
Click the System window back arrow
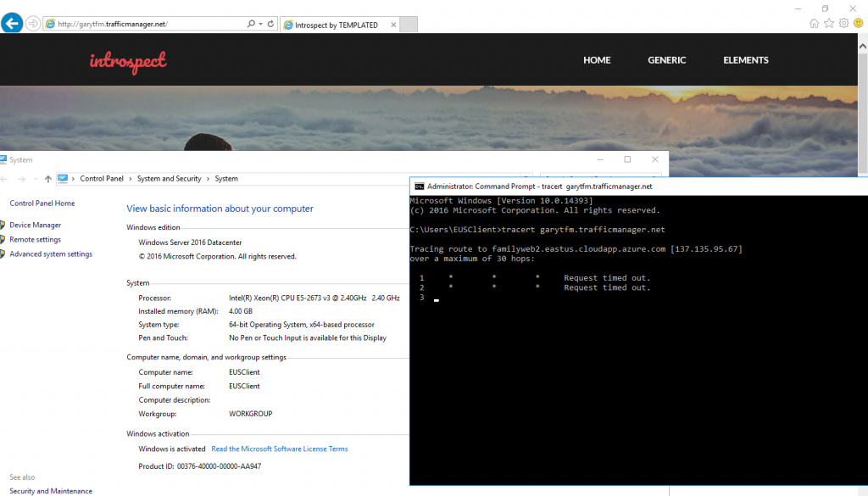(4, 179)
